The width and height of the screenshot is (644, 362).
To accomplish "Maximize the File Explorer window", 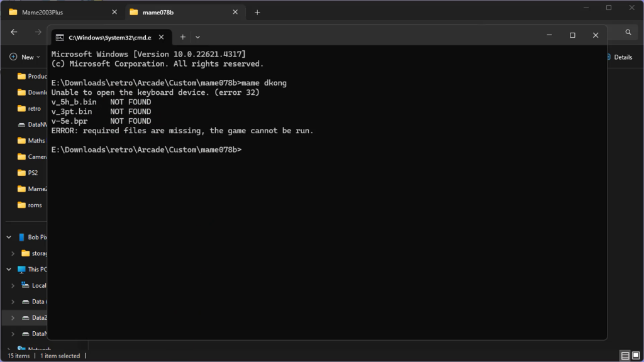I will (609, 8).
